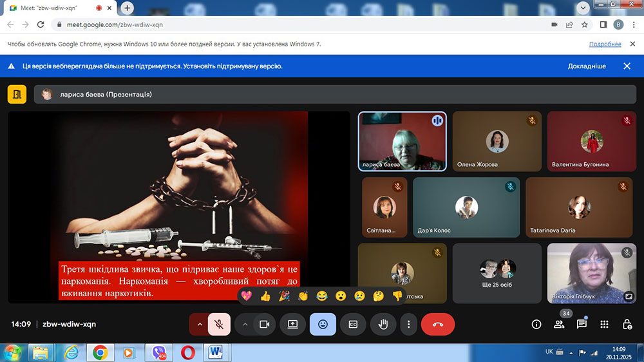Open the chat with everyone panel

[x=582, y=325]
